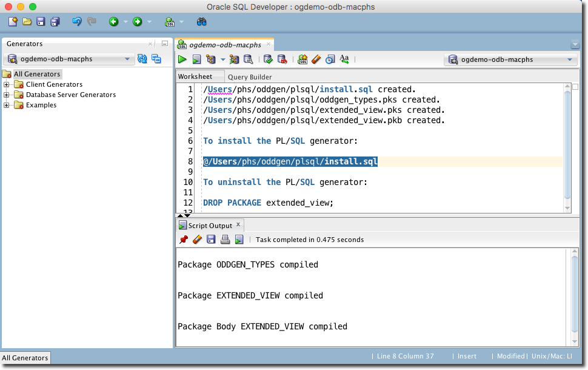
Task: Click the run icon in Script Output toolbar
Action: 239,240
